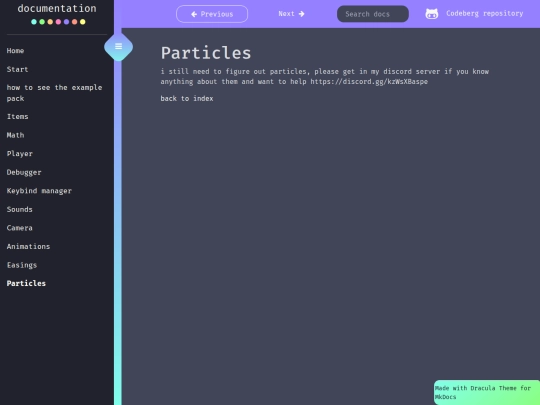The height and width of the screenshot is (405, 540).
Task: Click the Codeberg logo icon in the header
Action: click(x=432, y=14)
